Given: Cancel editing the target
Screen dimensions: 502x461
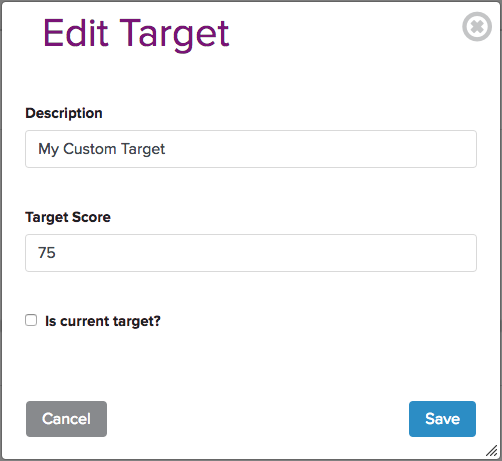Looking at the screenshot, I should (66, 419).
